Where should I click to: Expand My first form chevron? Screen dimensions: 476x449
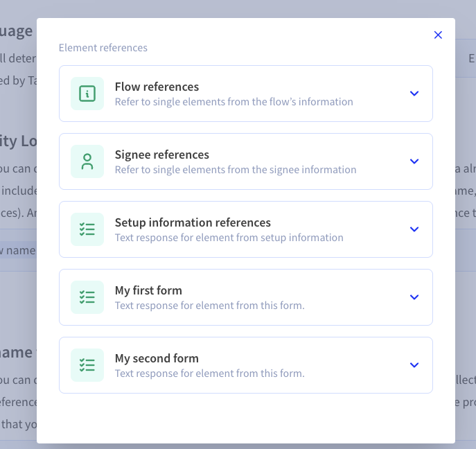point(414,297)
